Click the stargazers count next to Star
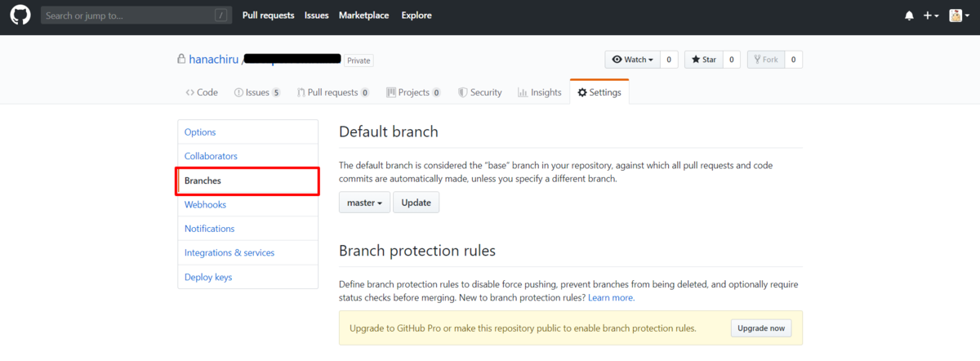 [x=732, y=60]
